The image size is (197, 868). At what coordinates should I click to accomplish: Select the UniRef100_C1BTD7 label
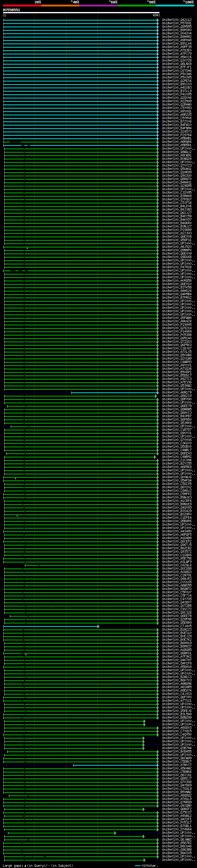177,430
